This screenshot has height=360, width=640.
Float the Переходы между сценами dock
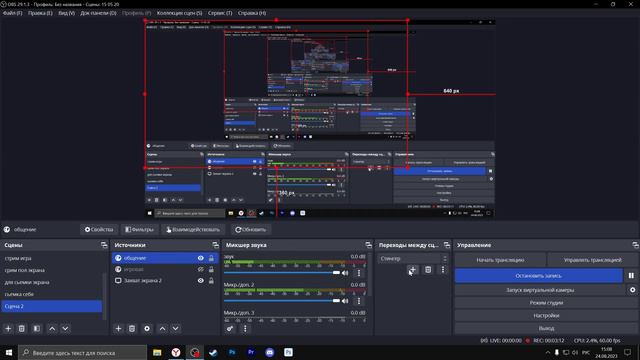[447, 245]
